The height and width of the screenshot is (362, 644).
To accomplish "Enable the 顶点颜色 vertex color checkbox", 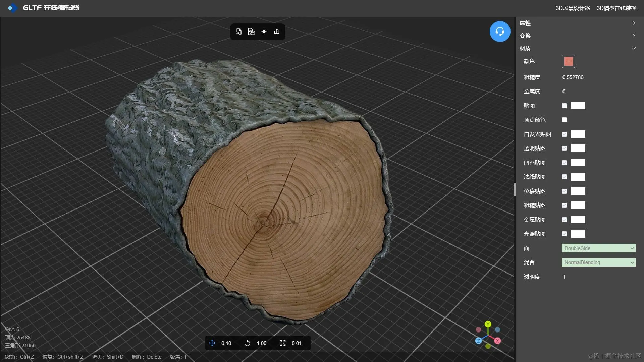I will point(564,120).
